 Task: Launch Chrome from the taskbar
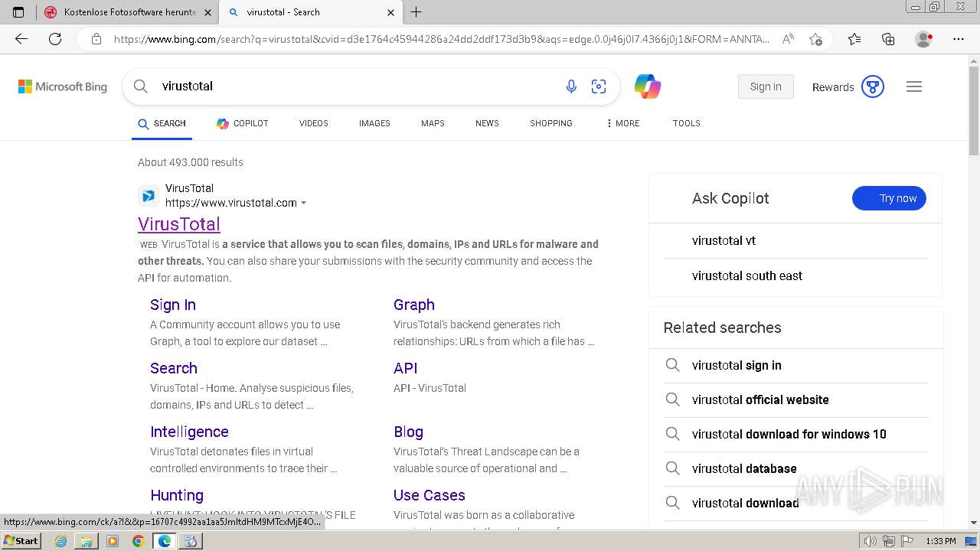(139, 541)
